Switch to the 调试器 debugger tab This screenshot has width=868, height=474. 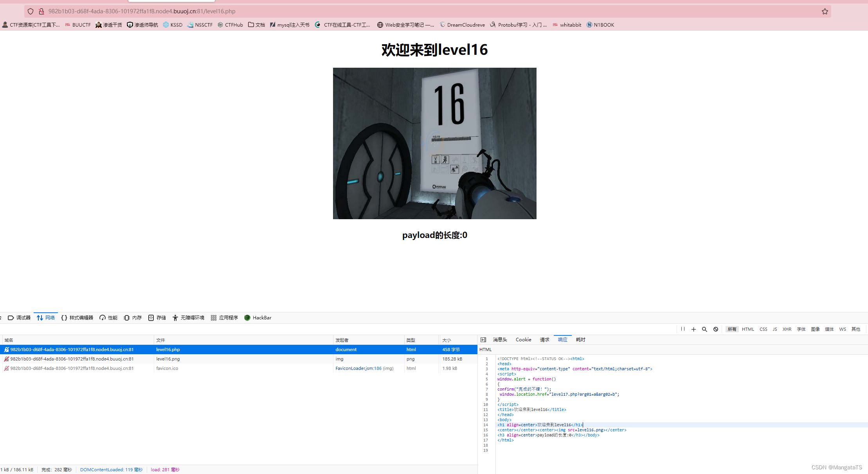click(x=19, y=318)
